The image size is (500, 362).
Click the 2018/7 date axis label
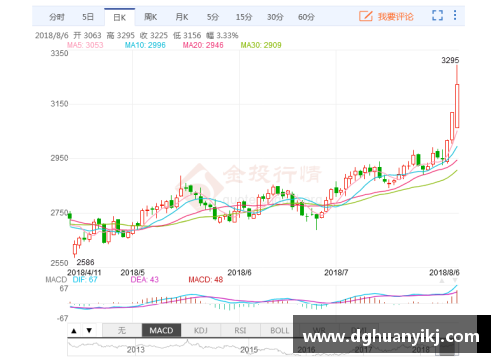tap(336, 273)
